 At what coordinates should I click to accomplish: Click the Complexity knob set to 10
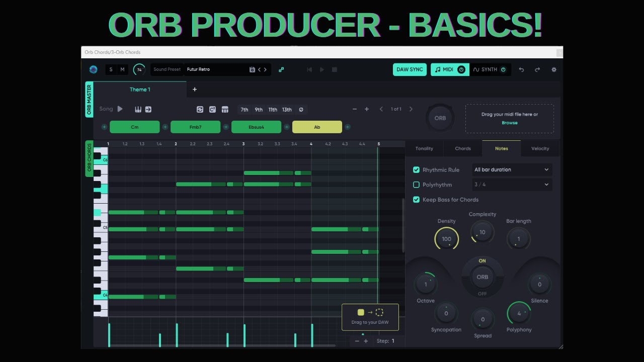[482, 232]
